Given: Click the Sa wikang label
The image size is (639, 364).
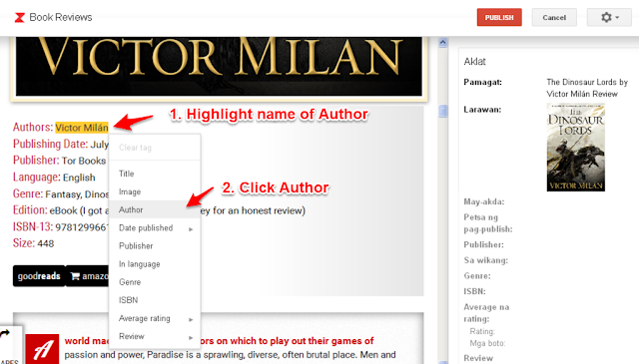Looking at the screenshot, I should pos(486,260).
